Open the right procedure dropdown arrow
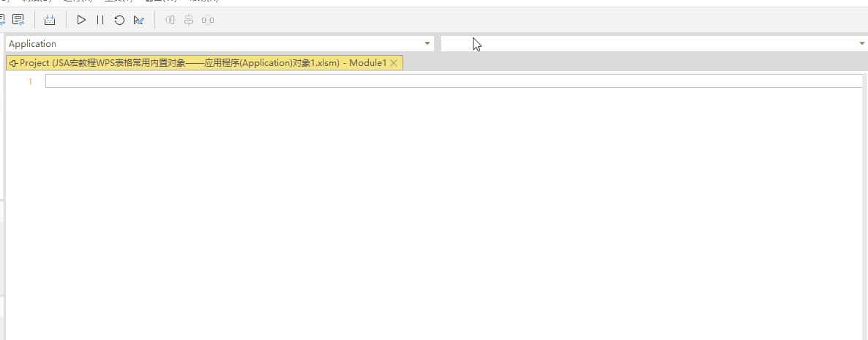Image resolution: width=868 pixels, height=340 pixels. pos(861,44)
